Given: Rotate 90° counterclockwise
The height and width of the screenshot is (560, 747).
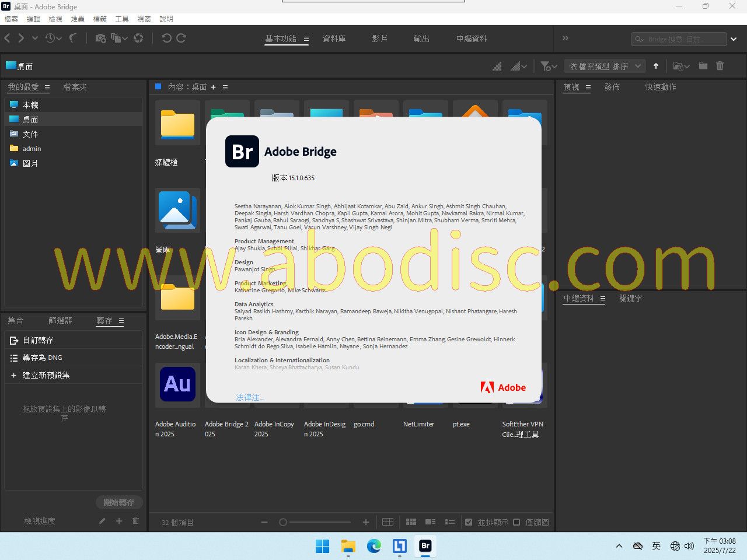Looking at the screenshot, I should coord(166,38).
